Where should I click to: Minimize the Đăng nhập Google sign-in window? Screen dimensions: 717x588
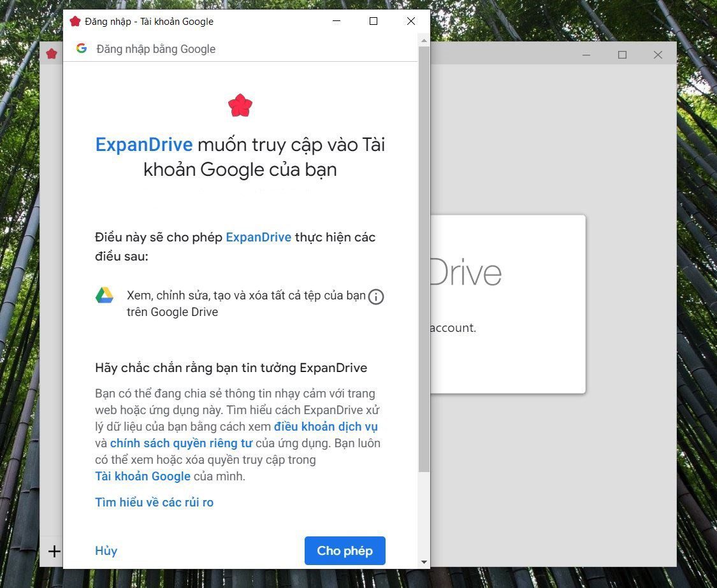pyautogui.click(x=337, y=21)
